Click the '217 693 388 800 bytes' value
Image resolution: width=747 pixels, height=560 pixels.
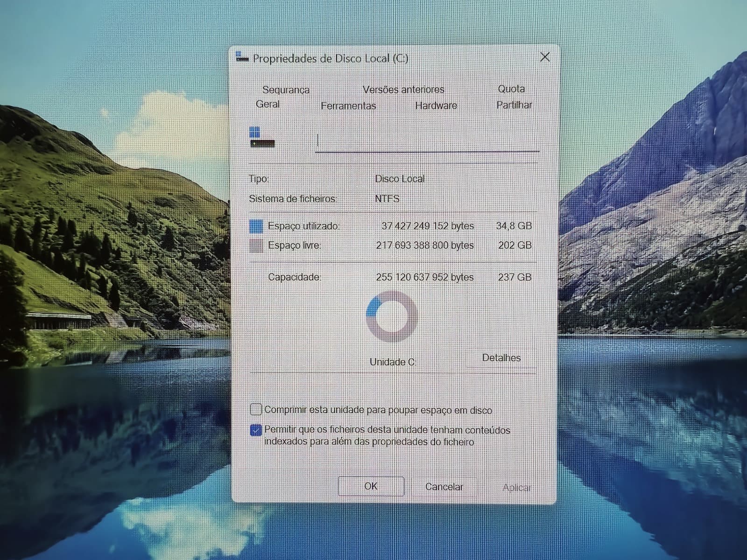pyautogui.click(x=425, y=245)
